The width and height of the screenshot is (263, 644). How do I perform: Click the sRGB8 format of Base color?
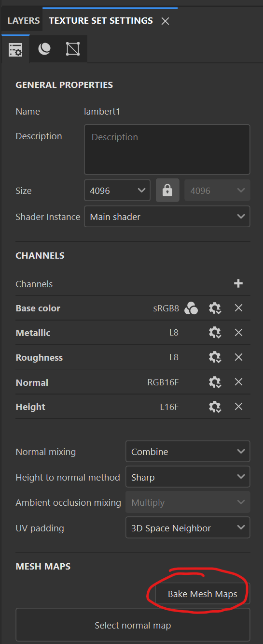166,308
